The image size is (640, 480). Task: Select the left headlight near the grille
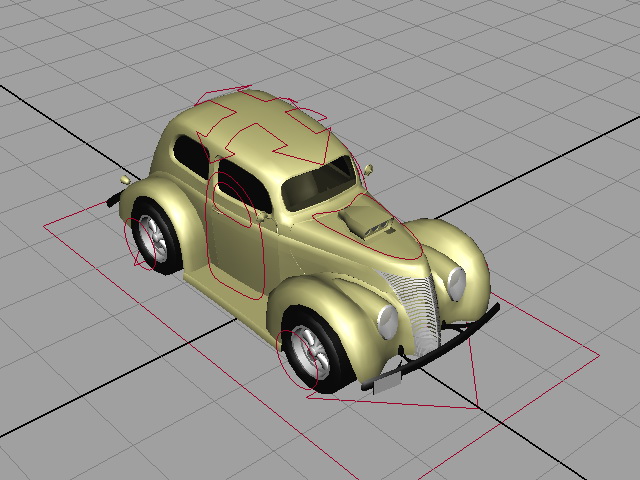pos(387,322)
